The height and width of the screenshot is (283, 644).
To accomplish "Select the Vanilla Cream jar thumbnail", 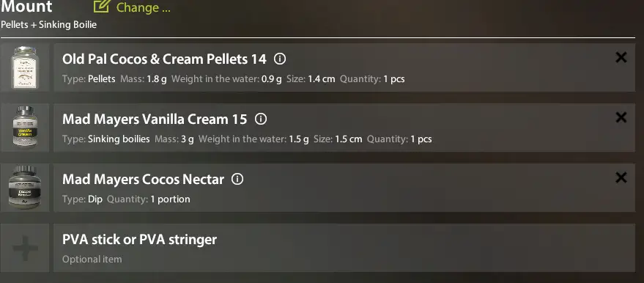I will click(25, 128).
